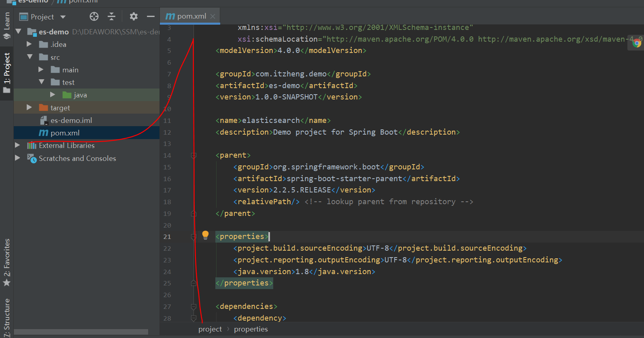Screen dimensions: 644x338
Task: Select the main folder in tree
Action: point(65,70)
